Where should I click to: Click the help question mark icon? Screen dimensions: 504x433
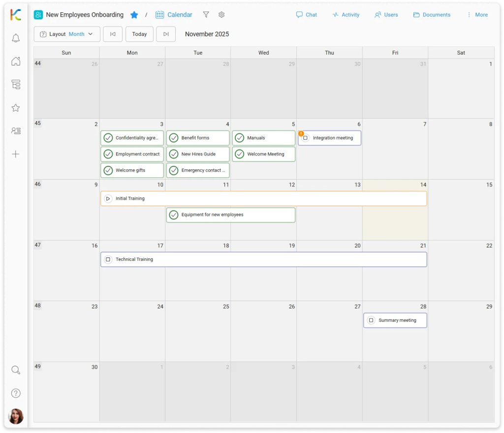pos(16,393)
